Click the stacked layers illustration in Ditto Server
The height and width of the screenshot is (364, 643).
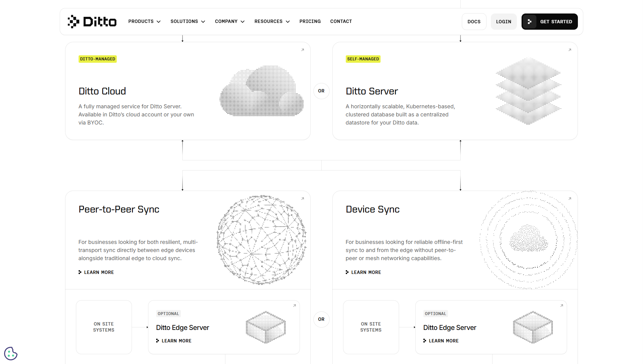point(528,91)
